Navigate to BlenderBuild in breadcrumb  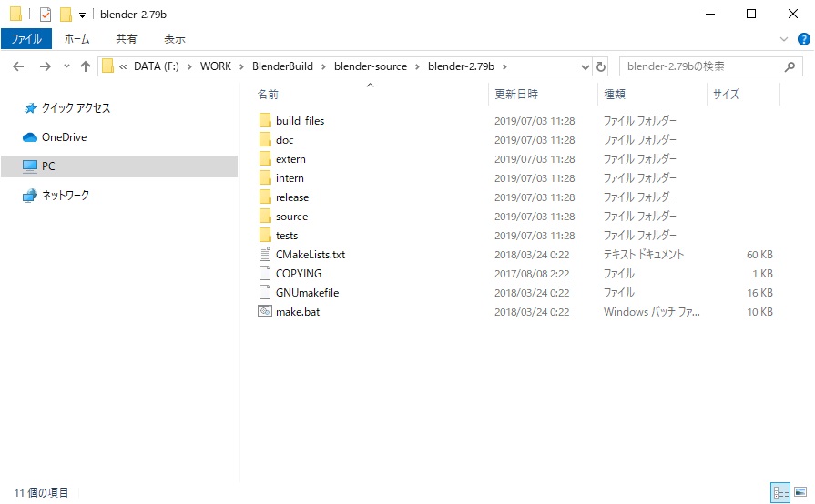pos(283,66)
